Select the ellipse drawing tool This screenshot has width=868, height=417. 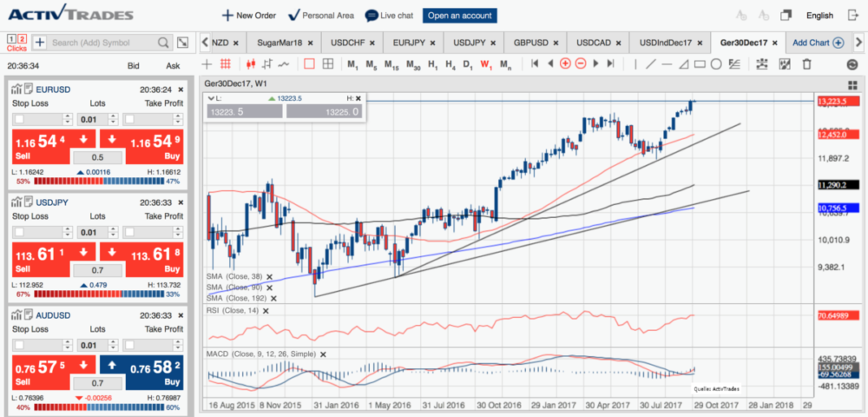[716, 63]
